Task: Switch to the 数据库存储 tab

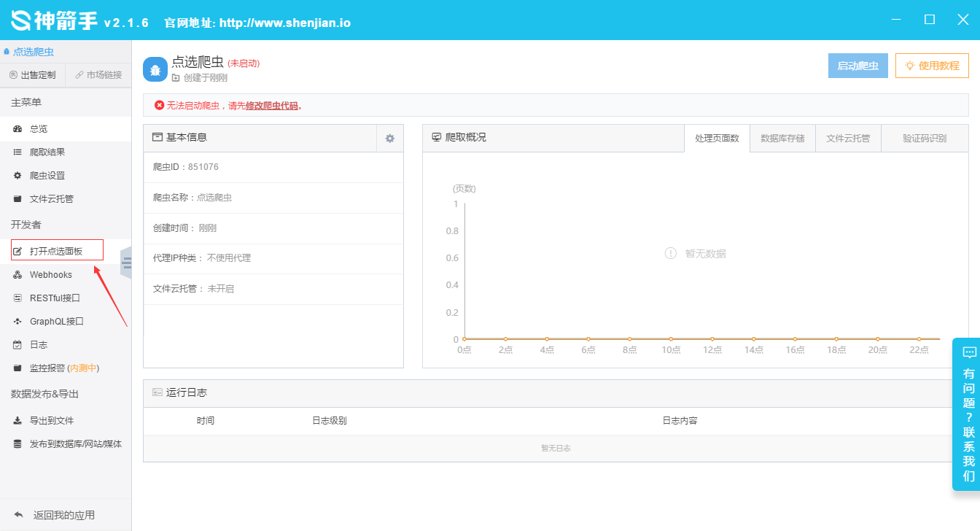Action: pos(782,138)
